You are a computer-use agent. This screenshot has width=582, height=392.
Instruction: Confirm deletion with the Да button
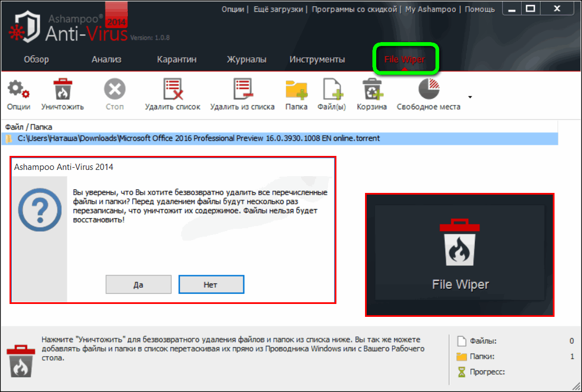(138, 284)
